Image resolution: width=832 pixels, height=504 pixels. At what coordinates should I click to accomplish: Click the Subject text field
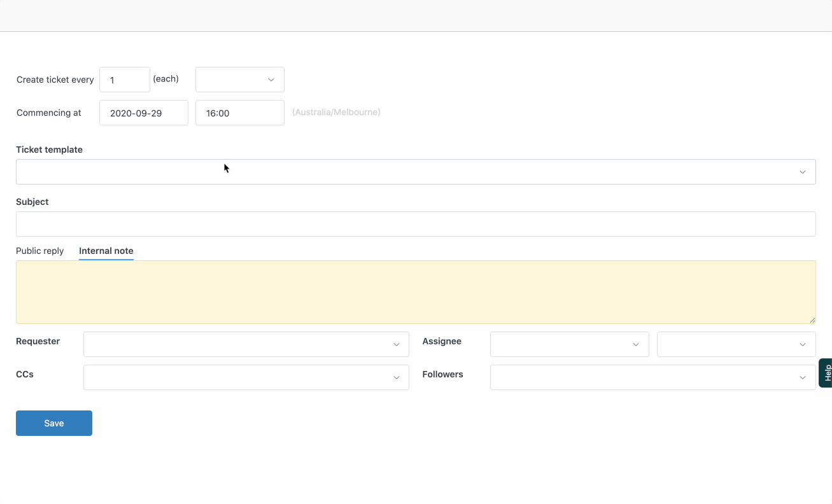click(x=416, y=224)
